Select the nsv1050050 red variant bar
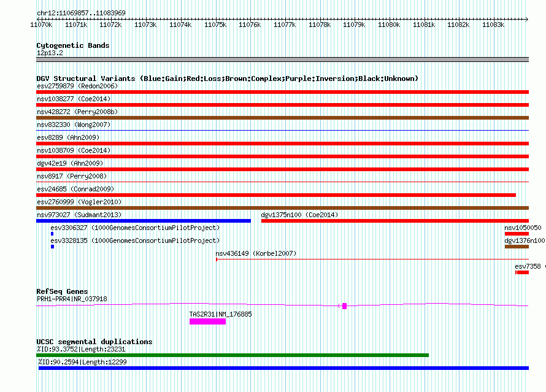The width and height of the screenshot is (546, 392). [x=516, y=234]
